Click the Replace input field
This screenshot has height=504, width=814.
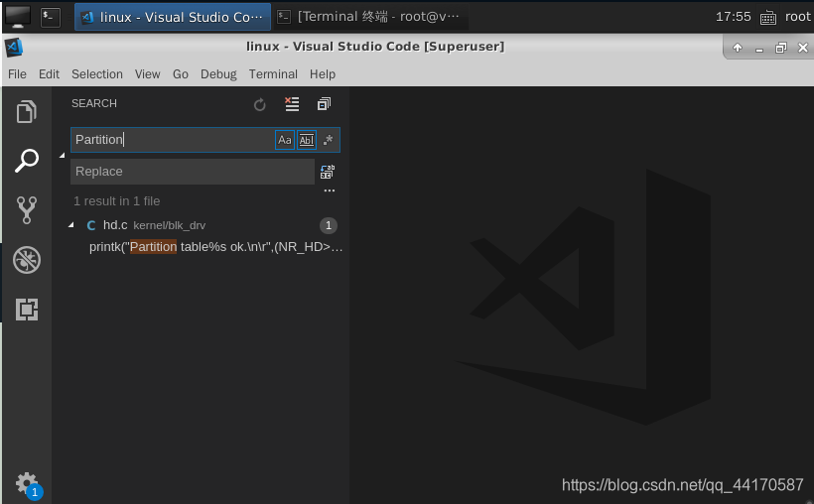point(192,172)
